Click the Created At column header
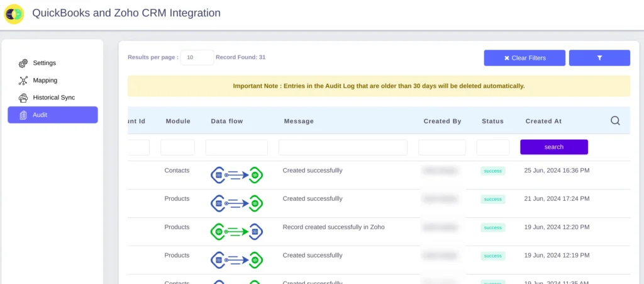Viewport: 644px width, 284px height. 543,122
